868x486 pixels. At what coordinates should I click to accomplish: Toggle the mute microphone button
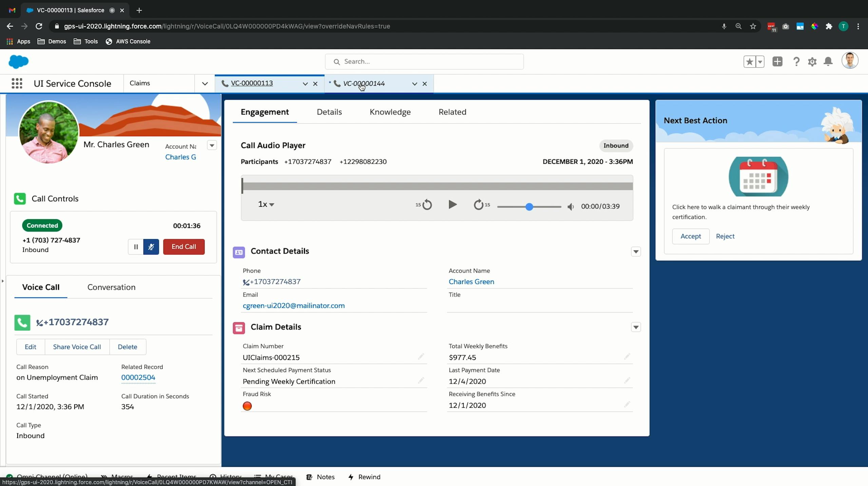151,247
